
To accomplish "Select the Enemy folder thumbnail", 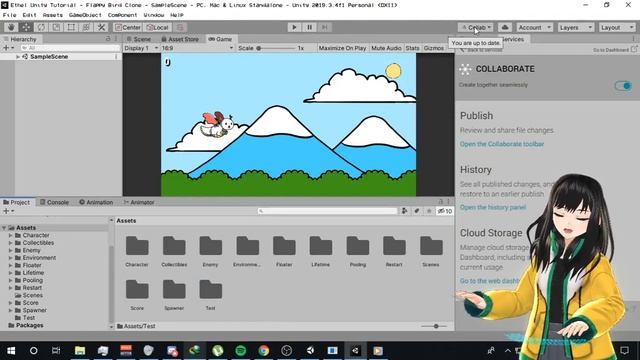I will (x=211, y=251).
